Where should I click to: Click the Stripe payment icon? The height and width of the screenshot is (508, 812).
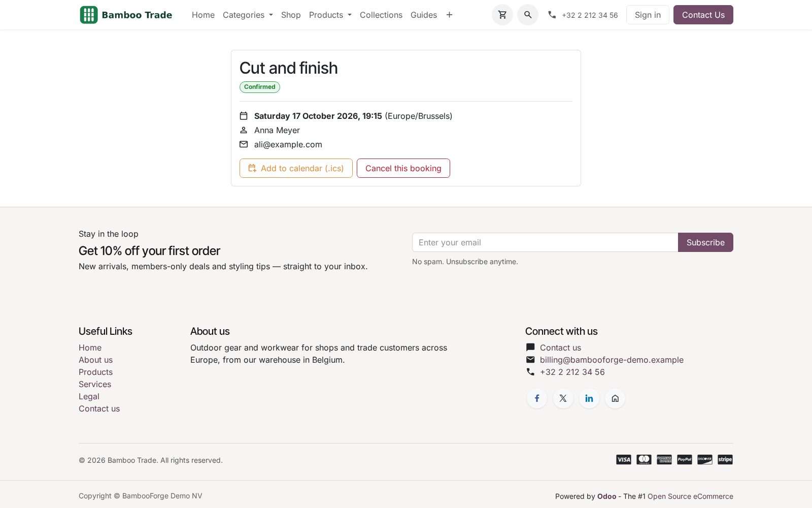pyautogui.click(x=725, y=460)
